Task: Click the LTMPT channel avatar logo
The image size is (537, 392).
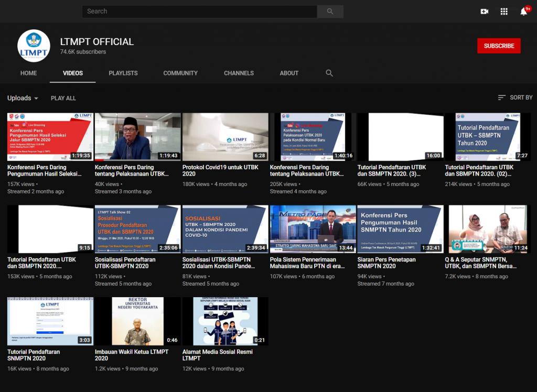Action: (34, 46)
